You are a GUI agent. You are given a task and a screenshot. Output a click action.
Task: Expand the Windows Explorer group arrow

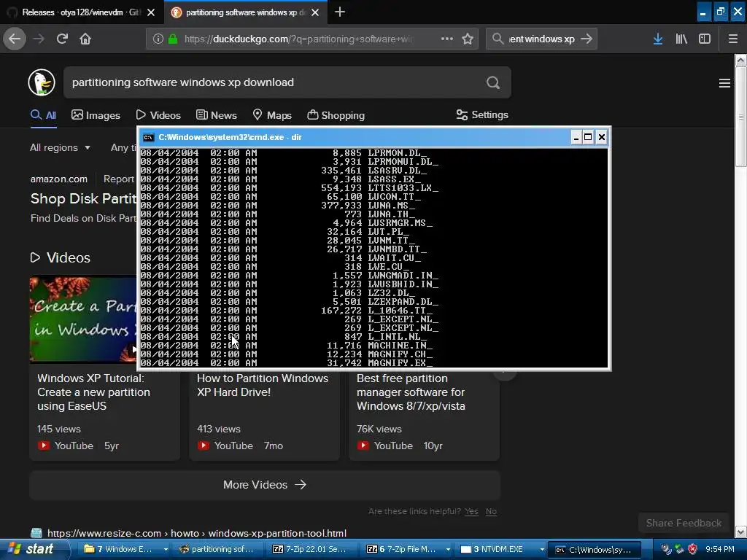pos(166,550)
